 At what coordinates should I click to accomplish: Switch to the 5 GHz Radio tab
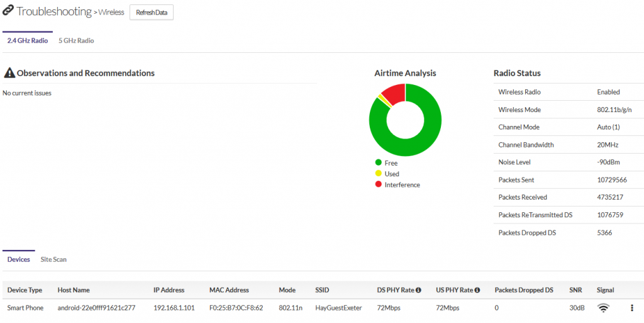(x=76, y=41)
